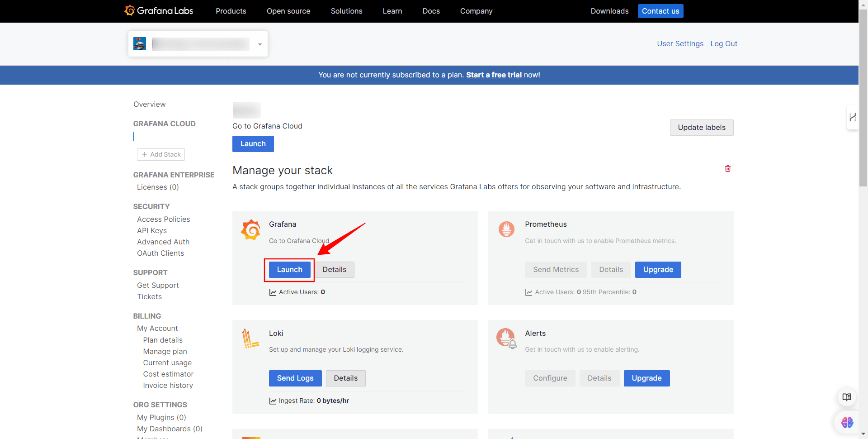Screen dimensions: 868x439
Task: Open User Settings
Action: click(x=680, y=43)
